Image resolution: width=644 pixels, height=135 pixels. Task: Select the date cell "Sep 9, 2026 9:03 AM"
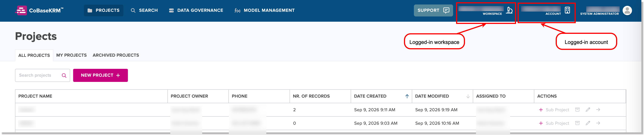coord(376,123)
